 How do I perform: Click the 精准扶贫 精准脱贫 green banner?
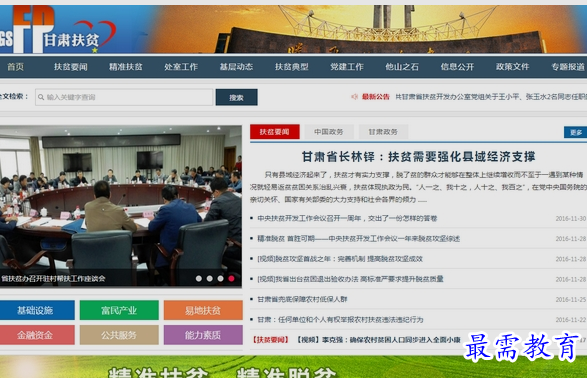294,367
